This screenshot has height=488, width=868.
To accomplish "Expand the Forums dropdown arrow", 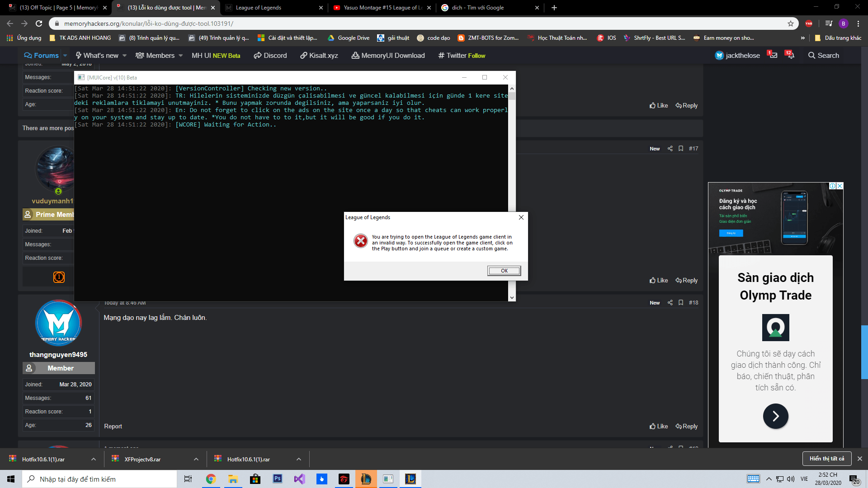I will click(65, 56).
